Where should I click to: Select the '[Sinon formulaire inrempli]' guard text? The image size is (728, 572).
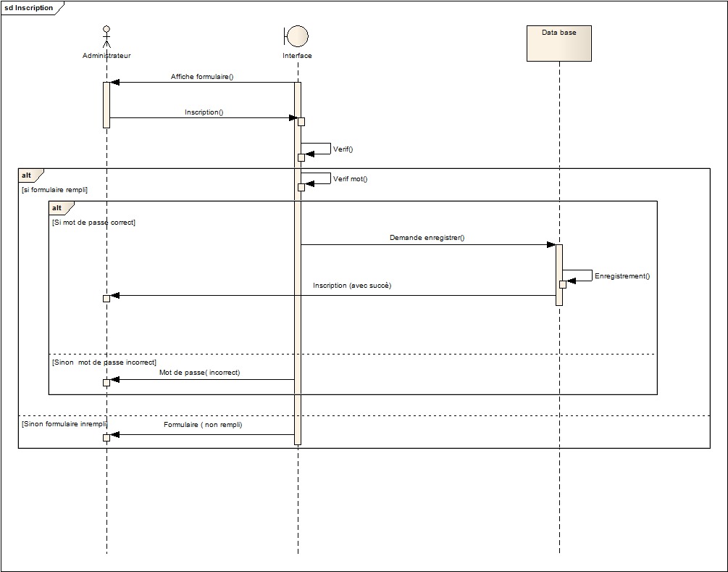64,424
